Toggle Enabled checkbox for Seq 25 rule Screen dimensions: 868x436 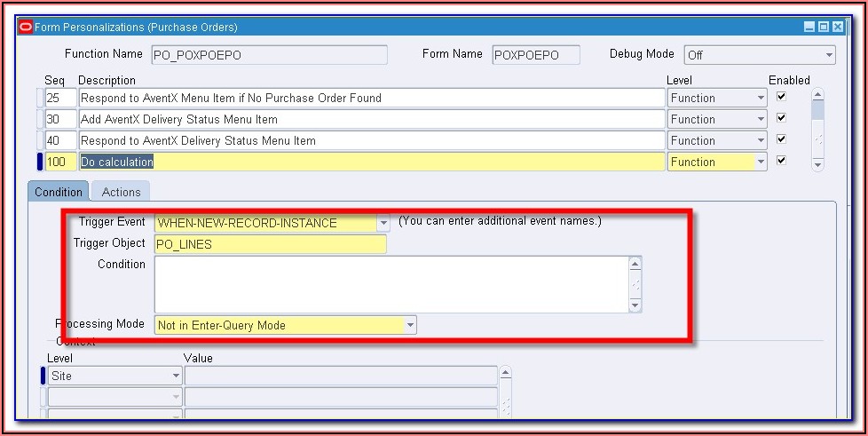point(782,97)
